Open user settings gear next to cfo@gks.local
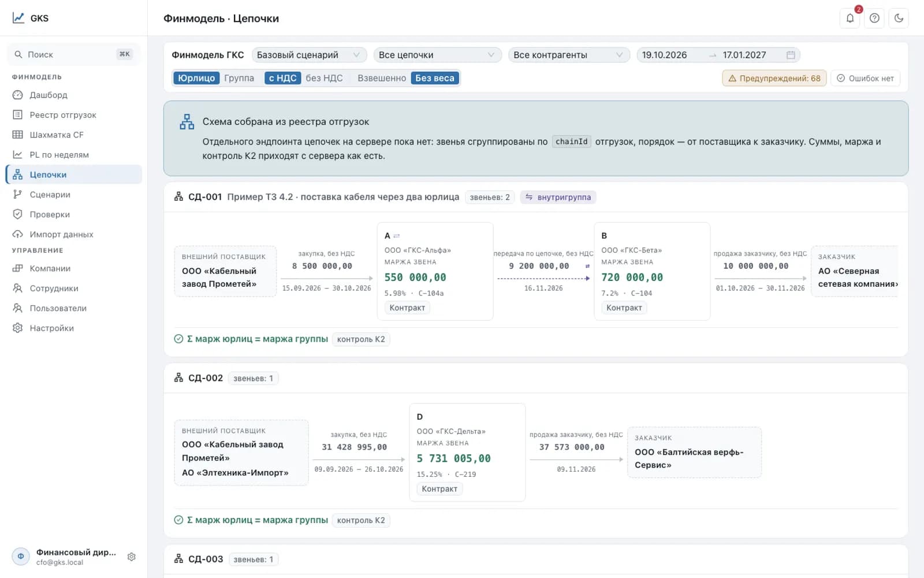This screenshot has width=924, height=578. click(132, 557)
